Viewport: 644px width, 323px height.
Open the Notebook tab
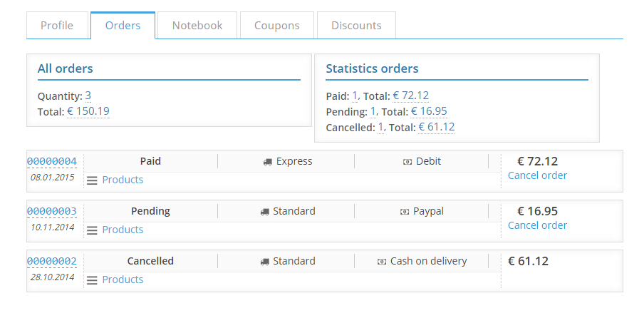pyautogui.click(x=197, y=26)
